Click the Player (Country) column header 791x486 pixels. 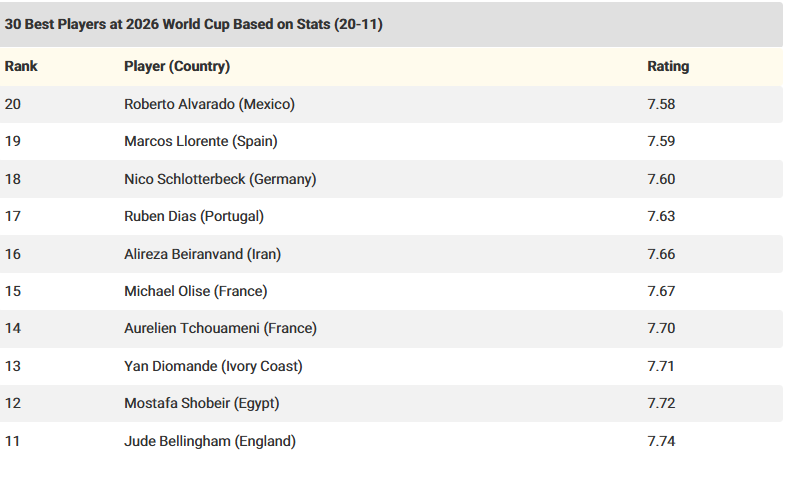coord(177,66)
